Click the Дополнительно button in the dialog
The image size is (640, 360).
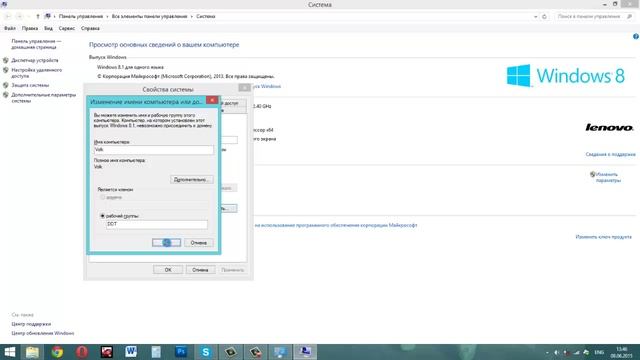point(191,179)
